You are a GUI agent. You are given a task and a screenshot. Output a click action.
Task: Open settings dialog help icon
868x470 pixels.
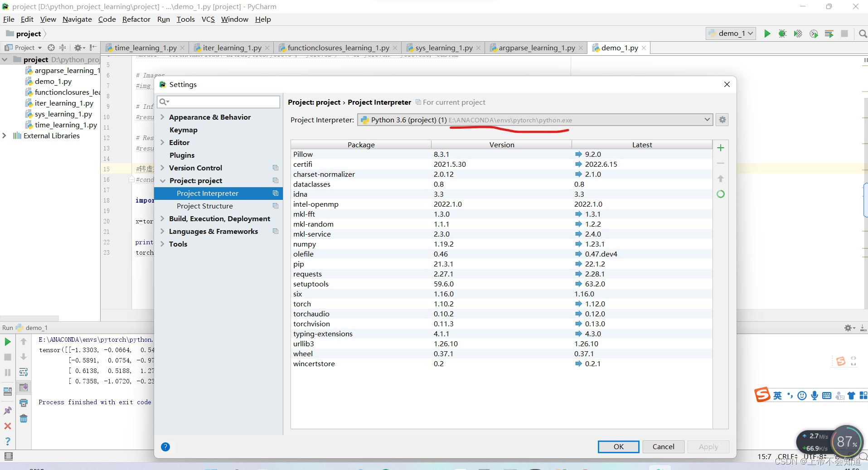(x=165, y=447)
